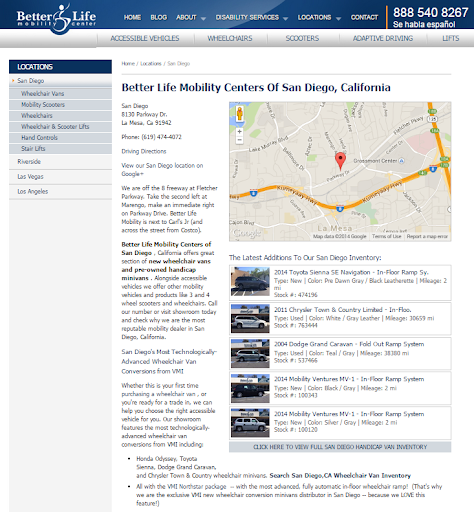This screenshot has width=474, height=512.
Task: Go to the Home menu item
Action: coord(132,17)
